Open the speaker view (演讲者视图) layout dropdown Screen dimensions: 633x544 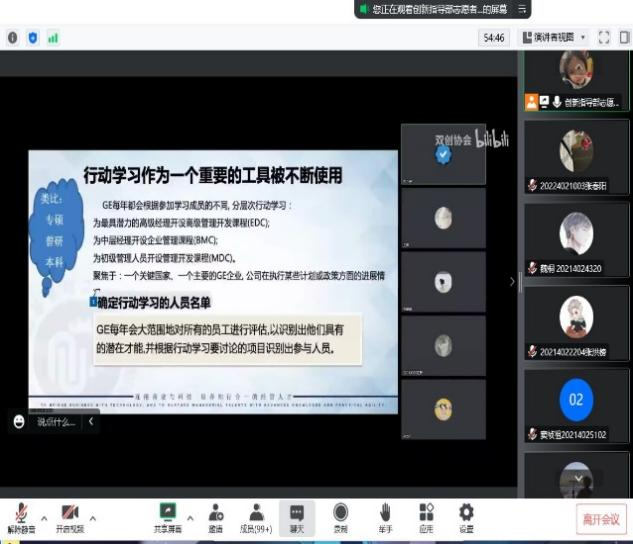click(x=554, y=37)
